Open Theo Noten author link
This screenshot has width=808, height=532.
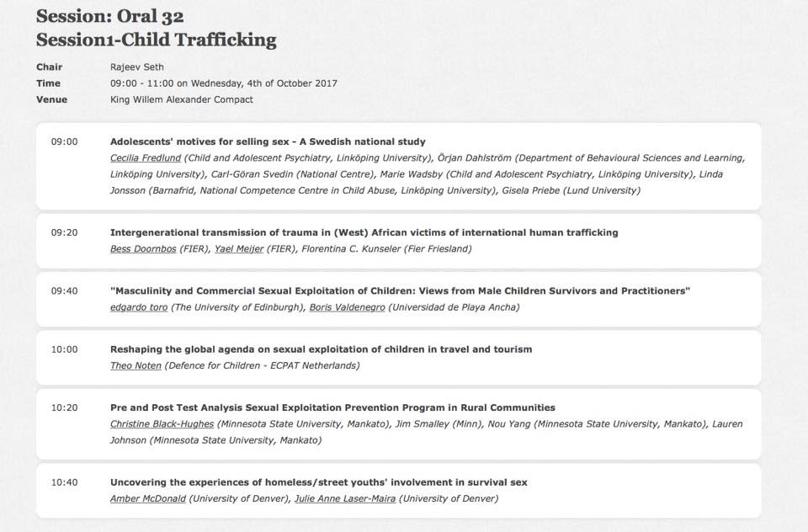(136, 365)
